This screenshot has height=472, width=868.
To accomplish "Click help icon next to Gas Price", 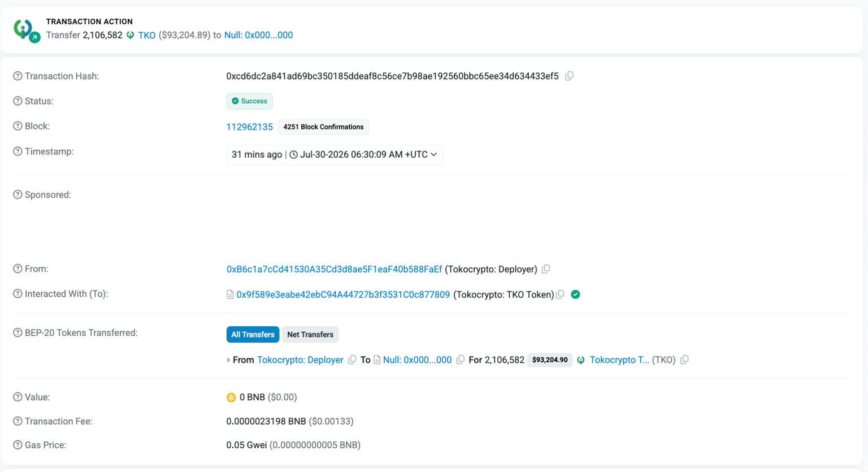I will coord(18,445).
